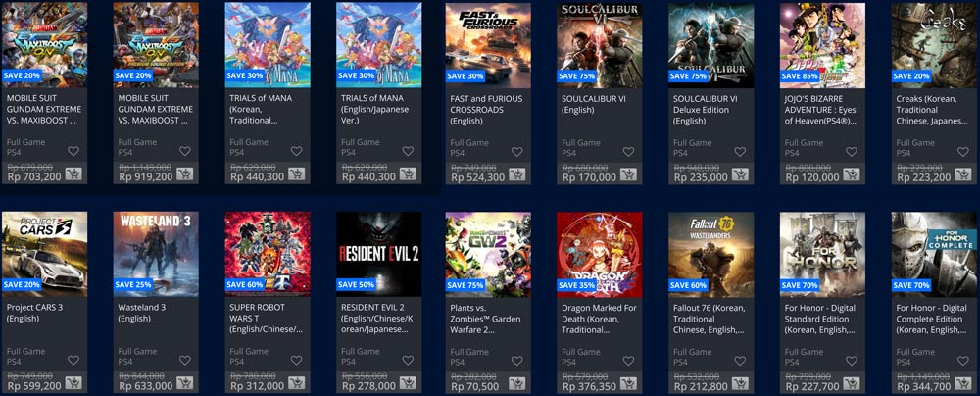The image size is (980, 396).
Task: Add Project CARS 3 to cart
Action: (x=73, y=383)
